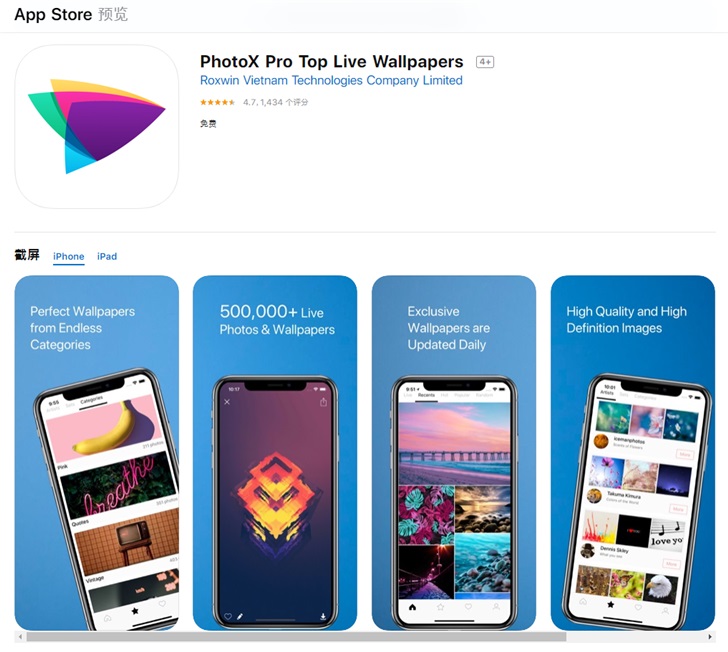The width and height of the screenshot is (728, 652).
Task: Click the home icon in third phone screenshot
Action: (412, 607)
